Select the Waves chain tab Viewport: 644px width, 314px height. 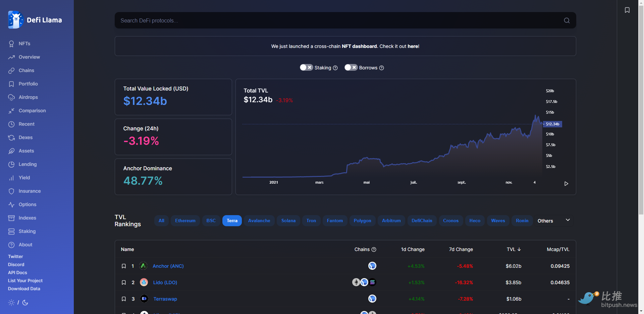point(498,221)
